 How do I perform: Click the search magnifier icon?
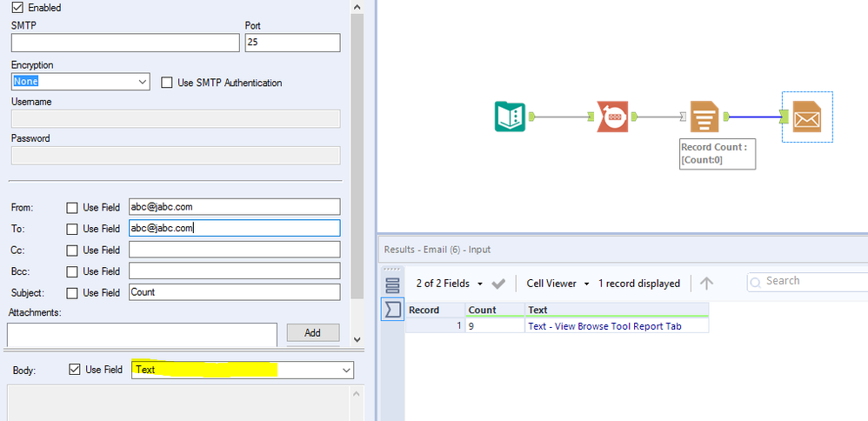[756, 283]
